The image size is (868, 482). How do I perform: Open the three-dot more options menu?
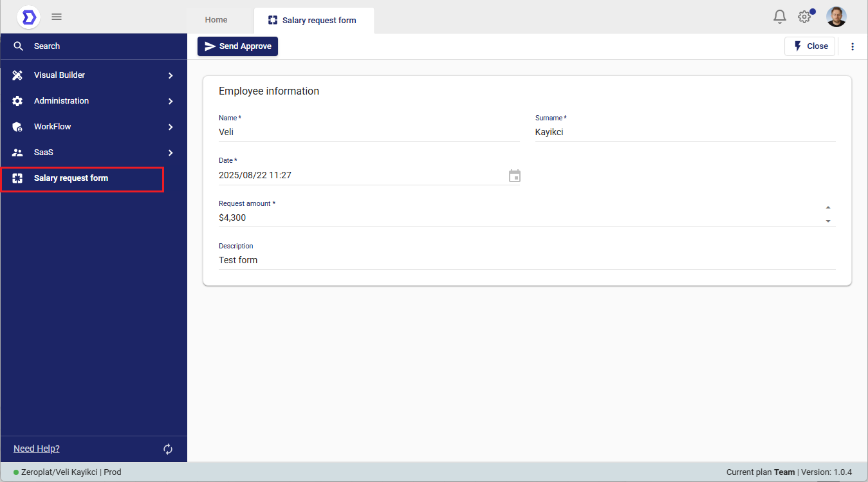853,46
